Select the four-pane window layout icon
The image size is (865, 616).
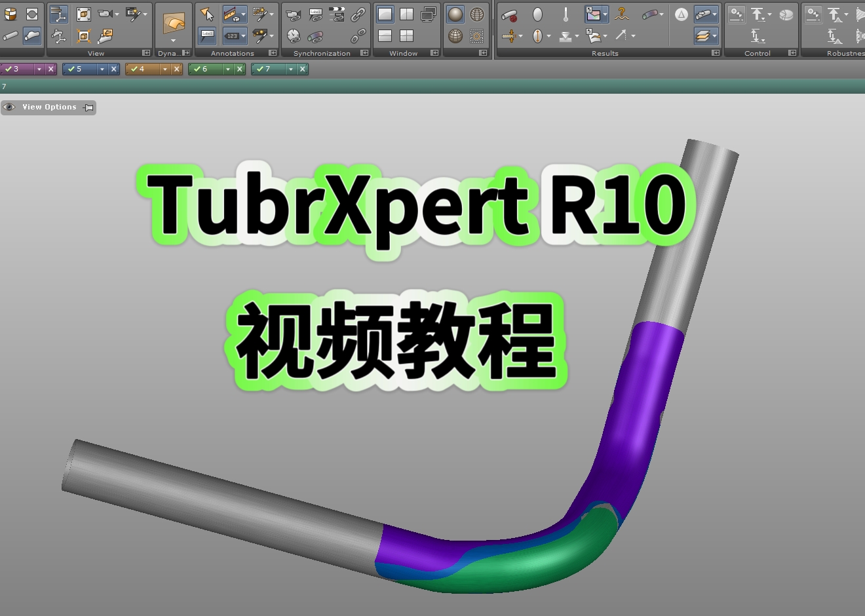coord(407,35)
